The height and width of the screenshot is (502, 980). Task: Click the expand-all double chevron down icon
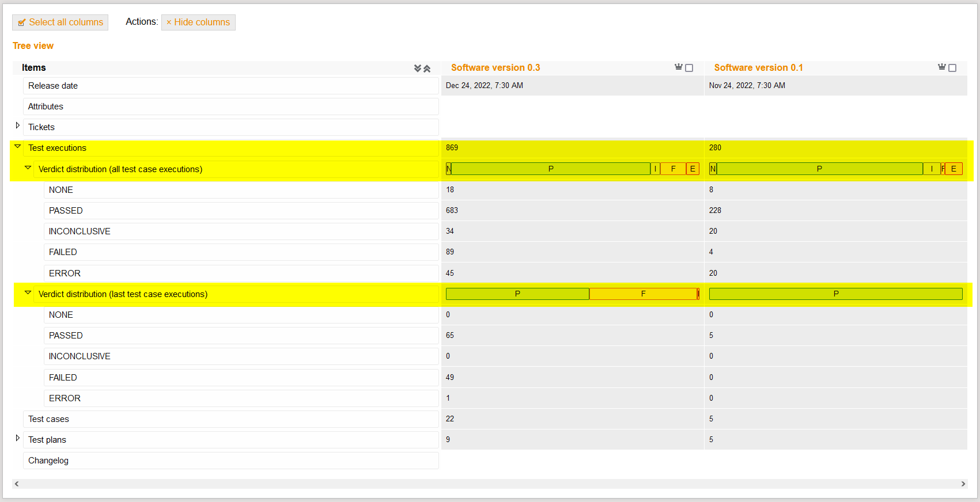[x=418, y=69]
